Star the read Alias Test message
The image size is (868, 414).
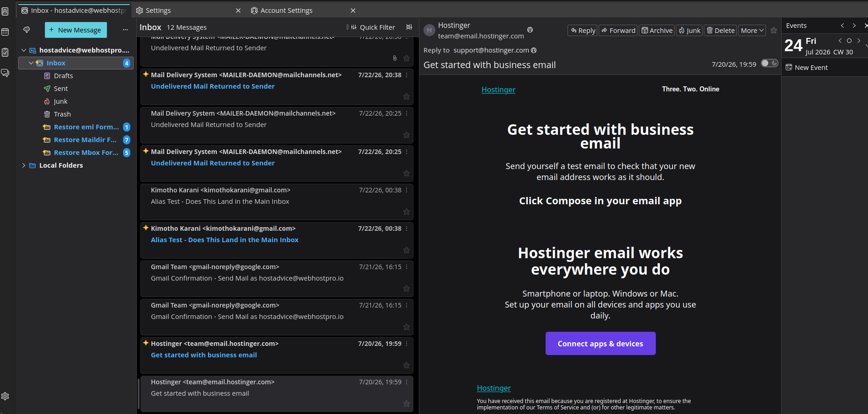point(406,212)
